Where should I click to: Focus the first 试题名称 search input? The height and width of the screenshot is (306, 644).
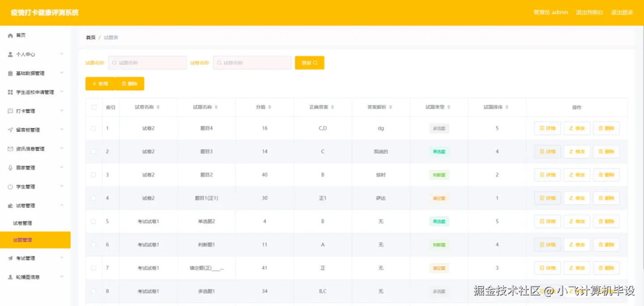pos(148,63)
